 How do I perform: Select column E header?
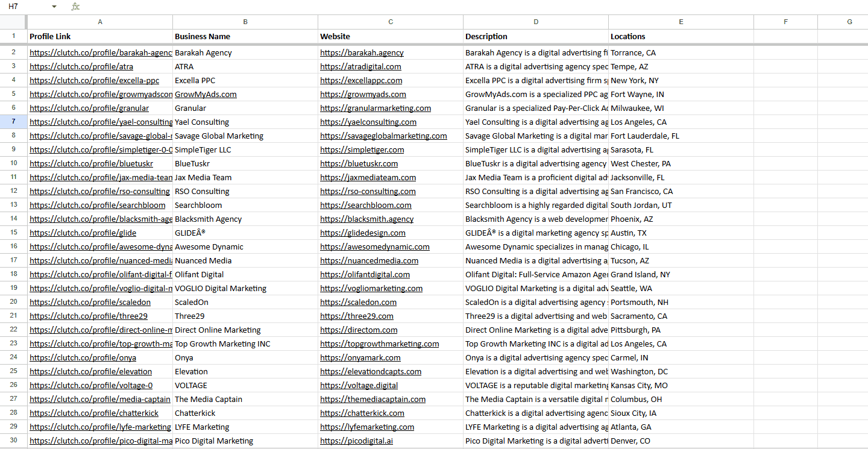[x=681, y=22]
